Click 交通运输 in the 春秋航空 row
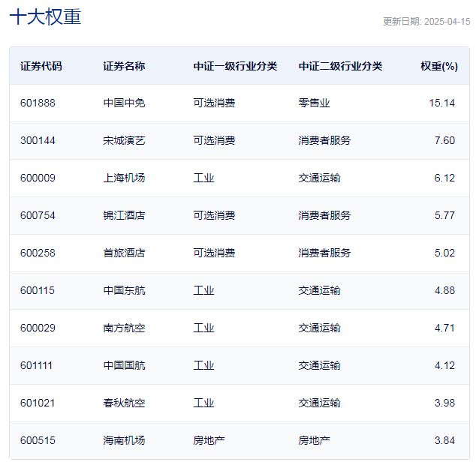This screenshot has width=476, height=465. pos(319,403)
